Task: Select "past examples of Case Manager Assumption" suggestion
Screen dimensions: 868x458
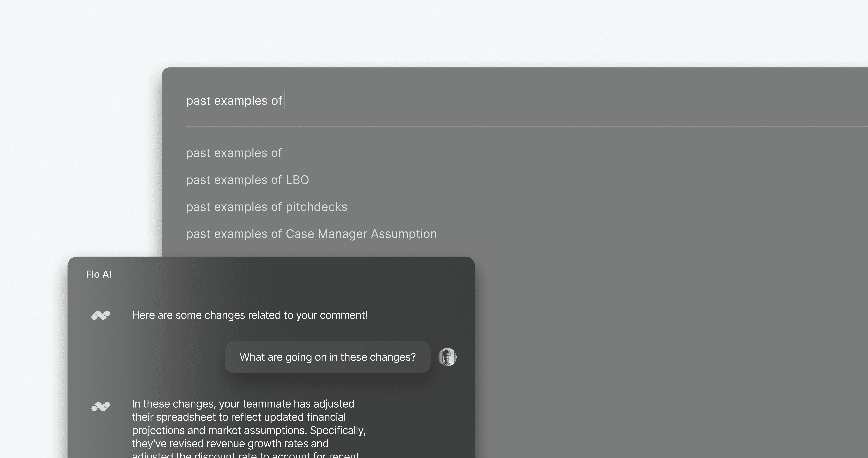Action: pyautogui.click(x=311, y=234)
